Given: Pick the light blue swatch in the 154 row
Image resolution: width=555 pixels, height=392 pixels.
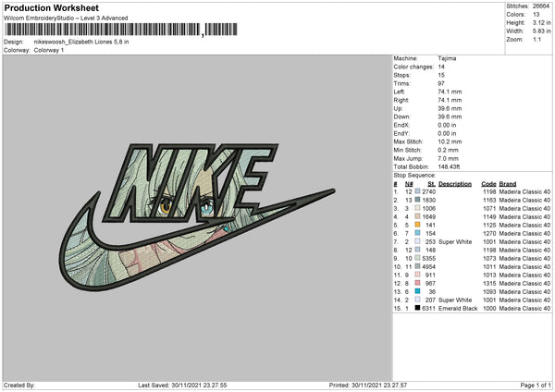Looking at the screenshot, I should pos(418,233).
